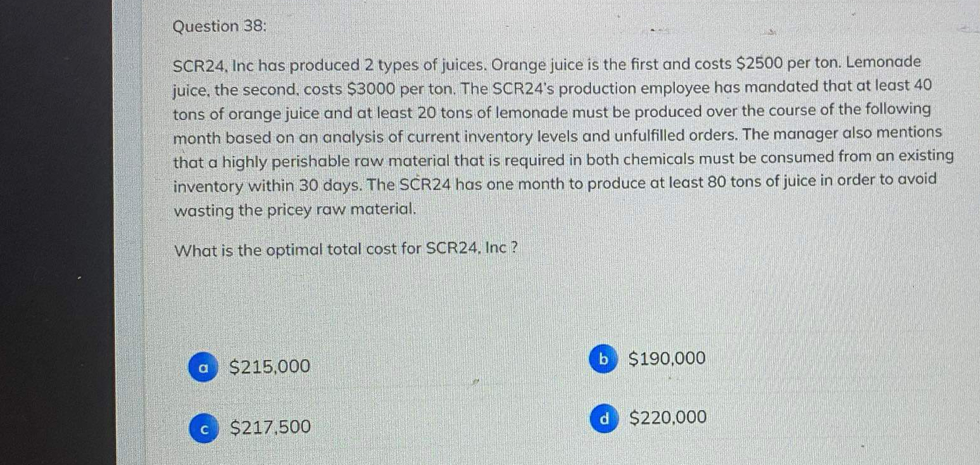Click the blue circle labeled 'c'
980x465 pixels.
(x=203, y=428)
